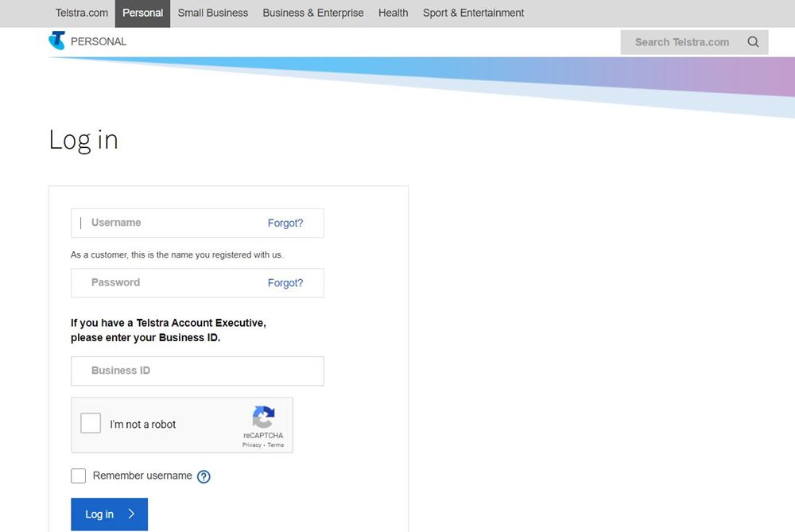The height and width of the screenshot is (532, 795).
Task: Open the reCAPTCHA Terms link
Action: [274, 445]
